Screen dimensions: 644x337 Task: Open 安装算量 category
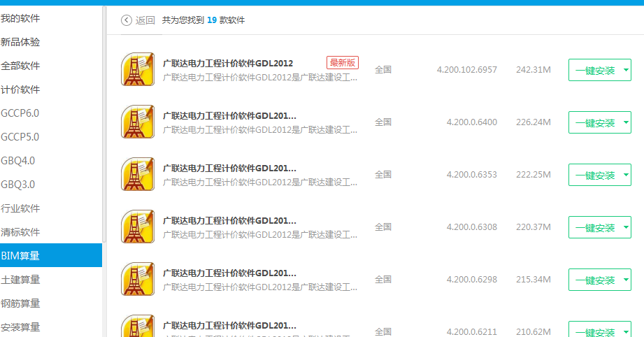[20, 327]
